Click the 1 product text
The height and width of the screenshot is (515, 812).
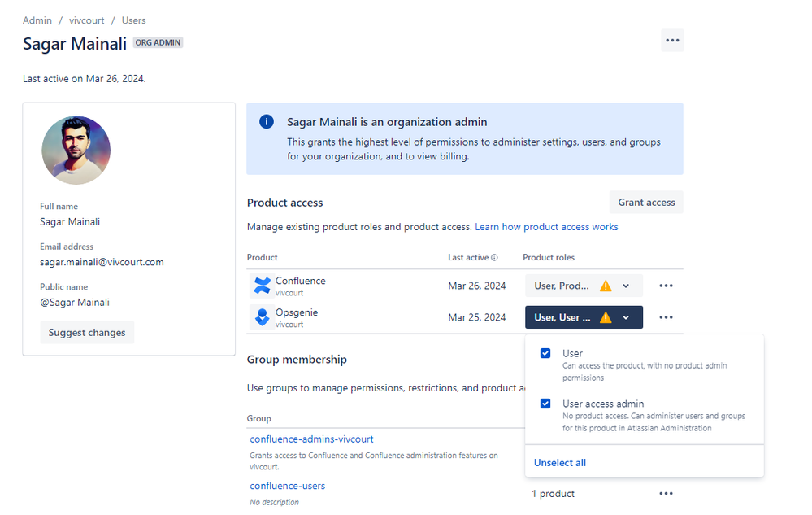(553, 494)
